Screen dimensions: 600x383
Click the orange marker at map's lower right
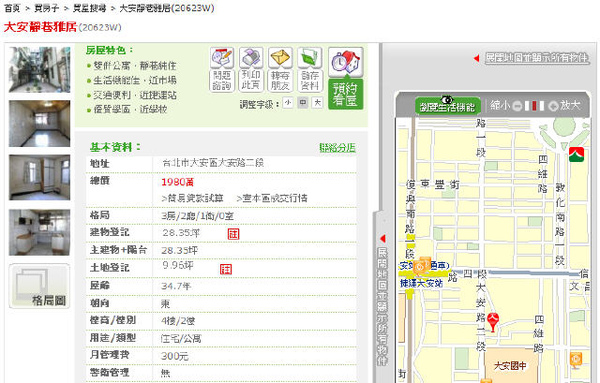576,360
